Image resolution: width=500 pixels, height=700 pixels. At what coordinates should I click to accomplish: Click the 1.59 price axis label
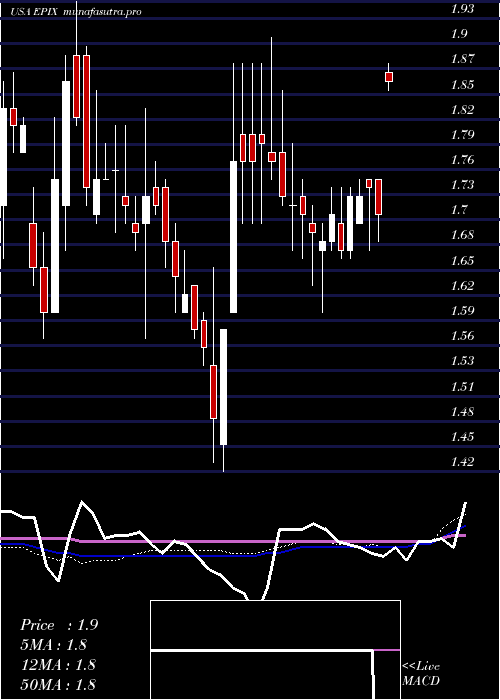[x=462, y=310]
